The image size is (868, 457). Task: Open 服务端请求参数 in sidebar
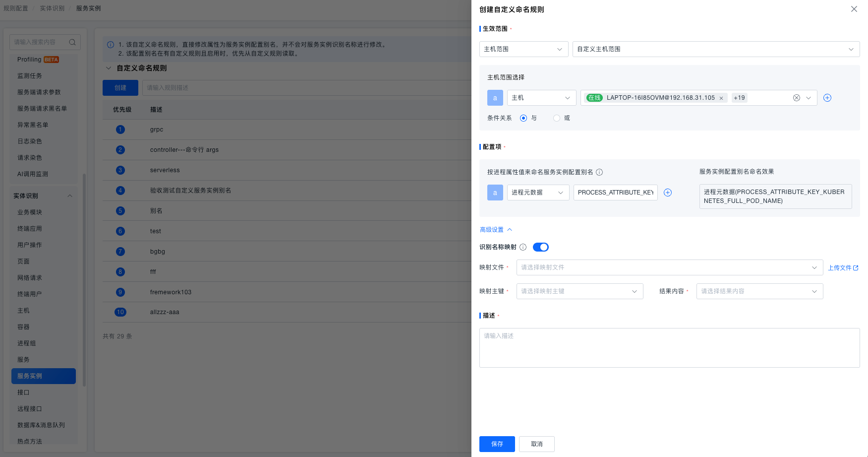point(39,92)
